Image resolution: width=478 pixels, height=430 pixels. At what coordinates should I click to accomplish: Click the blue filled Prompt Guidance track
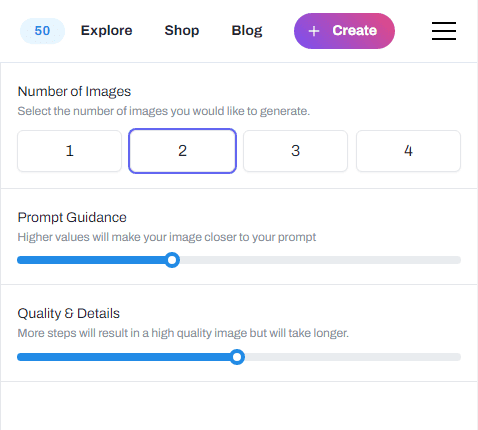pyautogui.click(x=91, y=260)
